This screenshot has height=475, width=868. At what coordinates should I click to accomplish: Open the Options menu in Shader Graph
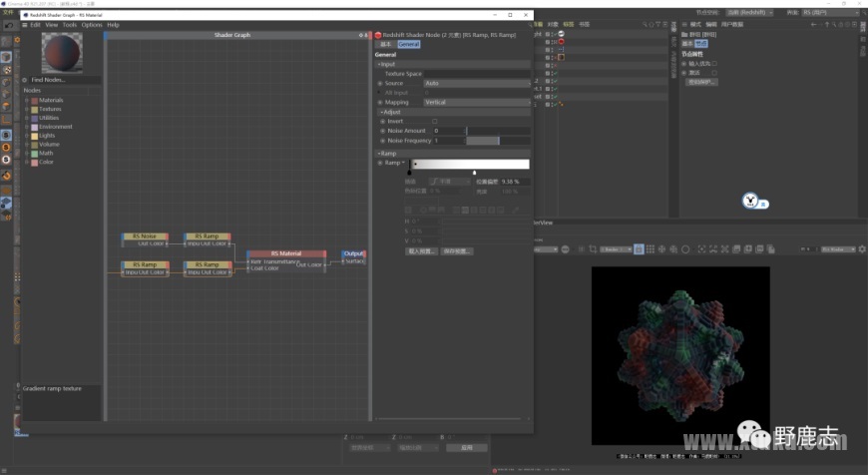(x=92, y=25)
